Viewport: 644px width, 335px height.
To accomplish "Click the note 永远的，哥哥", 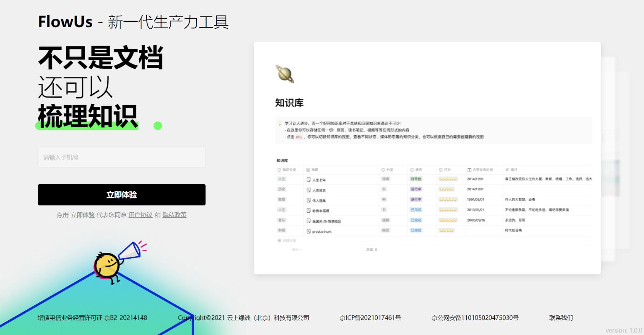I will click(515, 220).
